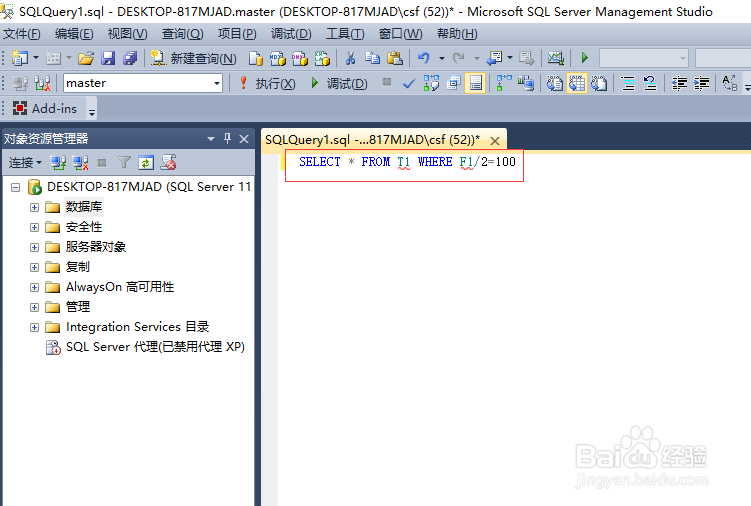The width and height of the screenshot is (751, 506).
Task: Open Add-ins toolbar options arrow
Action: click(91, 112)
